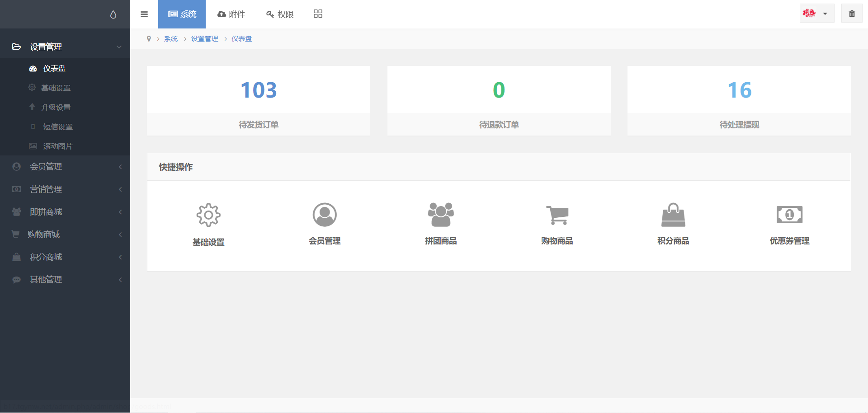This screenshot has height=413, width=868.
Task: Click the 103 待发货订单 statistics card
Action: (259, 101)
